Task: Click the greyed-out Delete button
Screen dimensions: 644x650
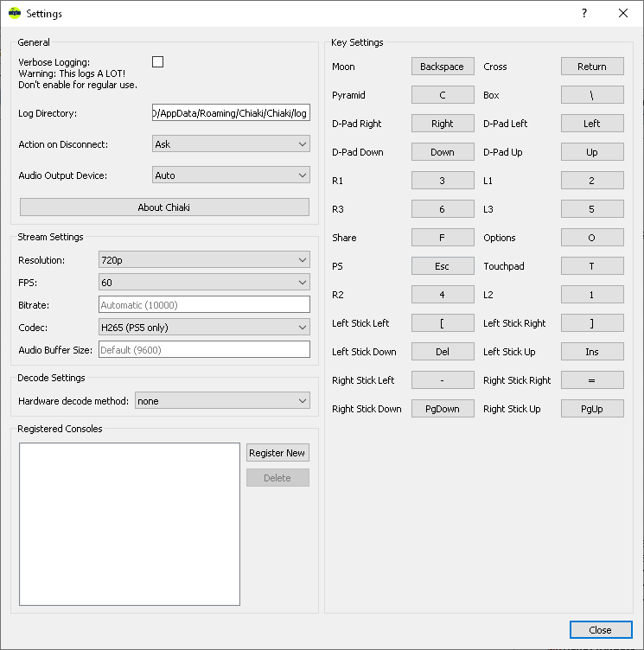Action: (x=277, y=477)
